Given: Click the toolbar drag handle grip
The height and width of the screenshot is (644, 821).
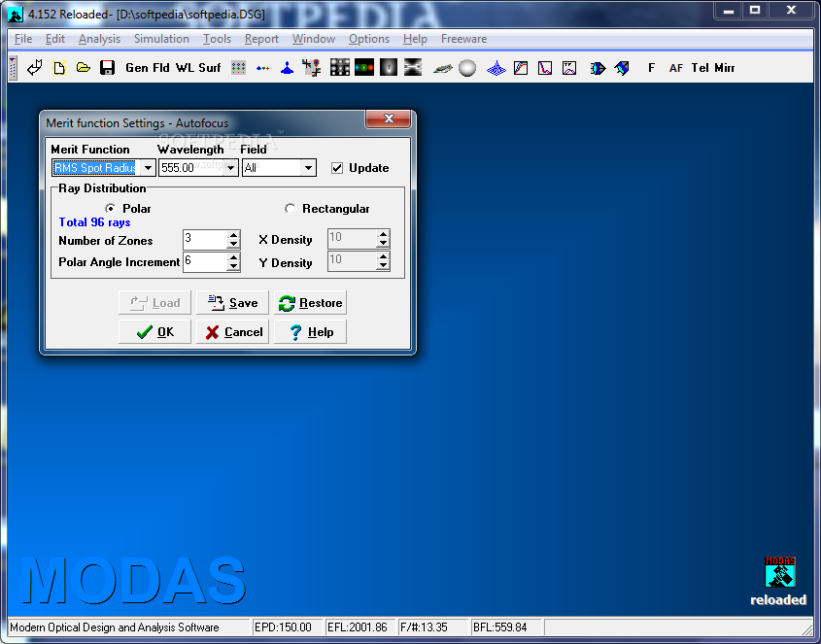Looking at the screenshot, I should click(13, 68).
